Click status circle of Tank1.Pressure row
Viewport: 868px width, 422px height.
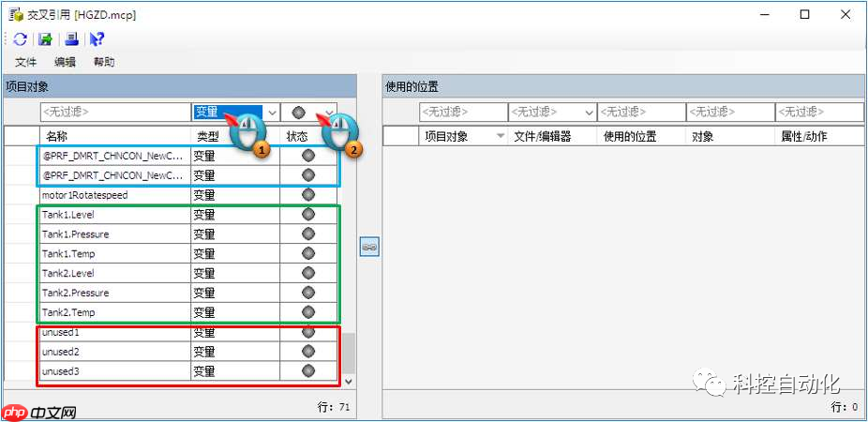click(308, 234)
